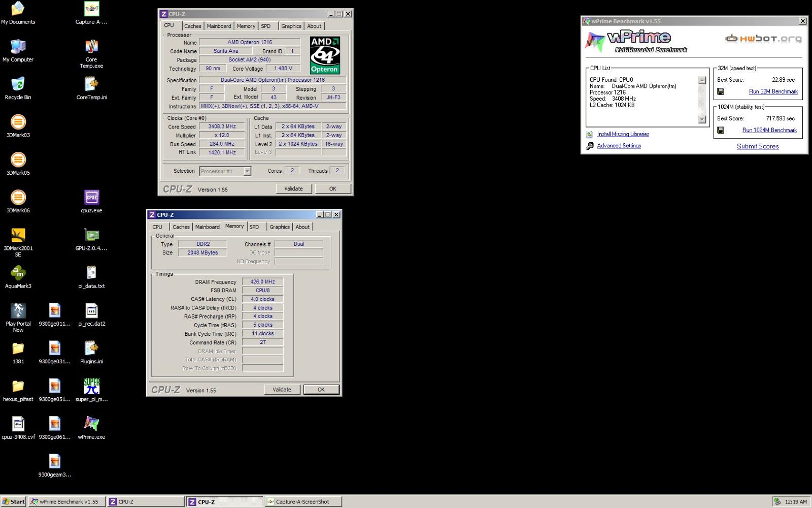The image size is (812, 508).
Task: Select the 9300ge031 file icon
Action: coord(54,353)
